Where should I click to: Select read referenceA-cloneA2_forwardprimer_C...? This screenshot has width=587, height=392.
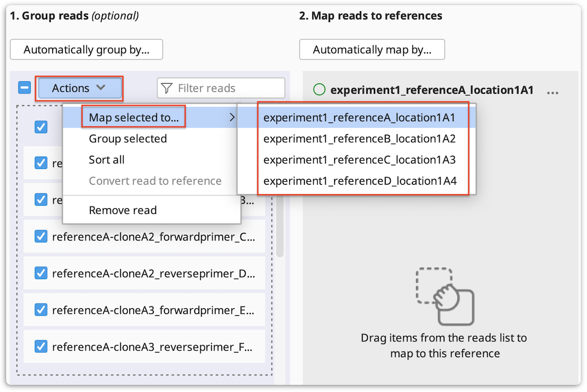coord(144,236)
